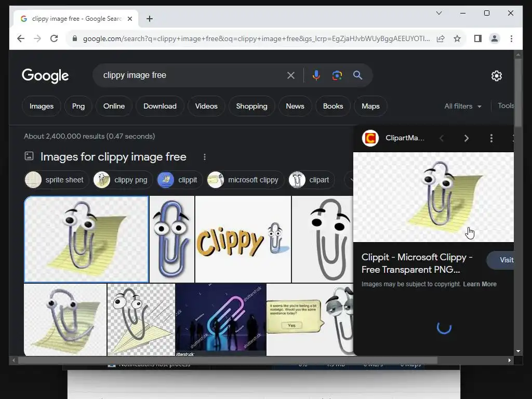
Task: Open a new tab with the plus button
Action: coord(150,19)
